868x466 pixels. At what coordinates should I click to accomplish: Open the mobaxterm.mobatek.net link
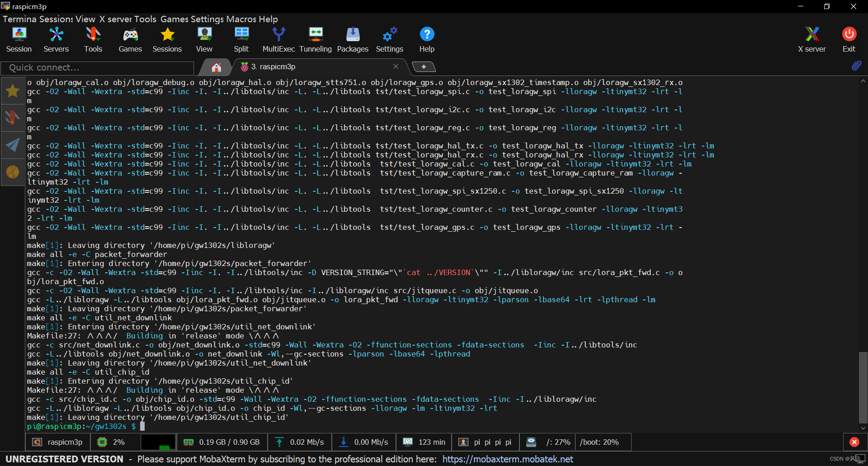coord(508,459)
